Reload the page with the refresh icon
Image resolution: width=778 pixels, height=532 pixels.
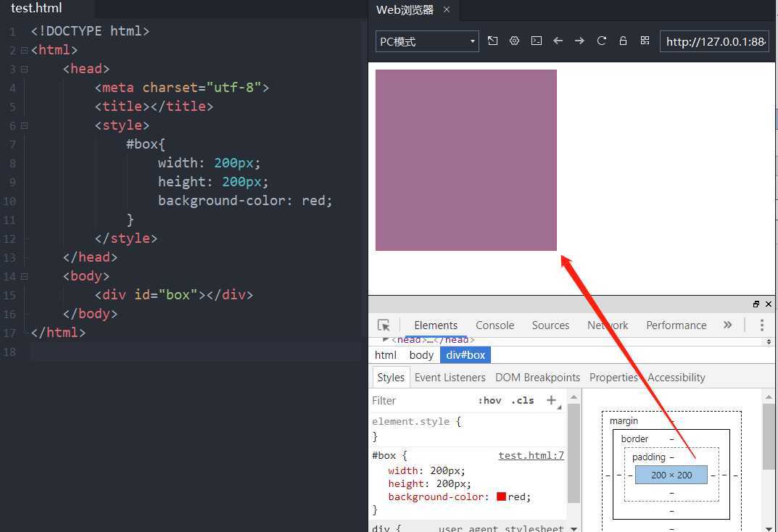[x=601, y=41]
